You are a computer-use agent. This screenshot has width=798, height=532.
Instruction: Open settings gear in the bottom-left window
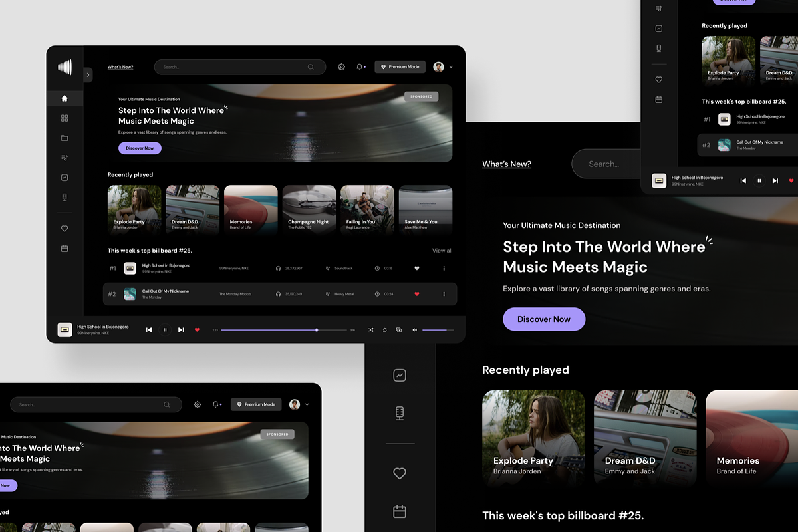click(198, 404)
